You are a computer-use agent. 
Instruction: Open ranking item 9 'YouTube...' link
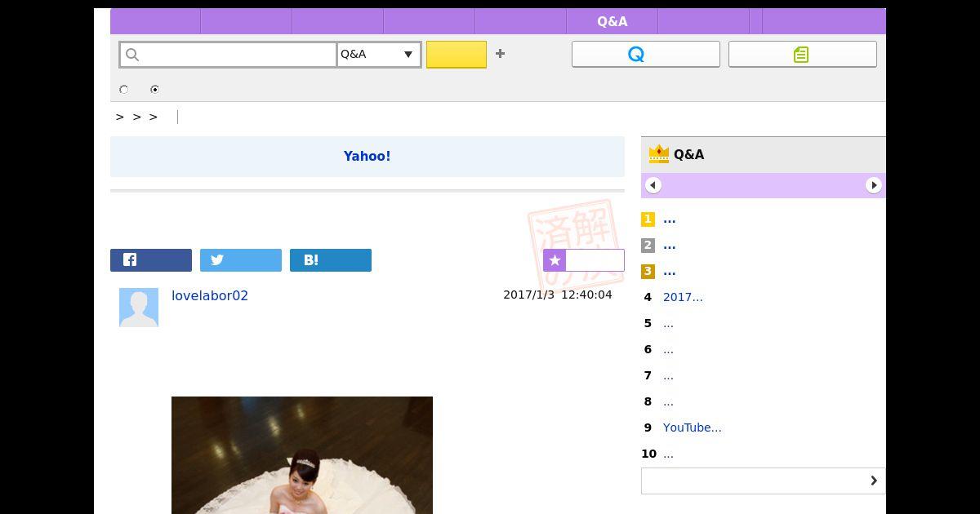pos(693,428)
